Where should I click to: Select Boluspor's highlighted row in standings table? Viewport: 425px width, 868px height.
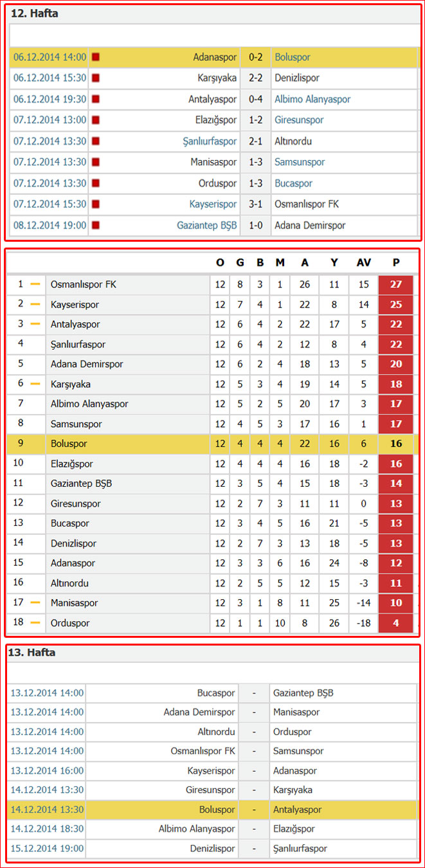click(213, 444)
